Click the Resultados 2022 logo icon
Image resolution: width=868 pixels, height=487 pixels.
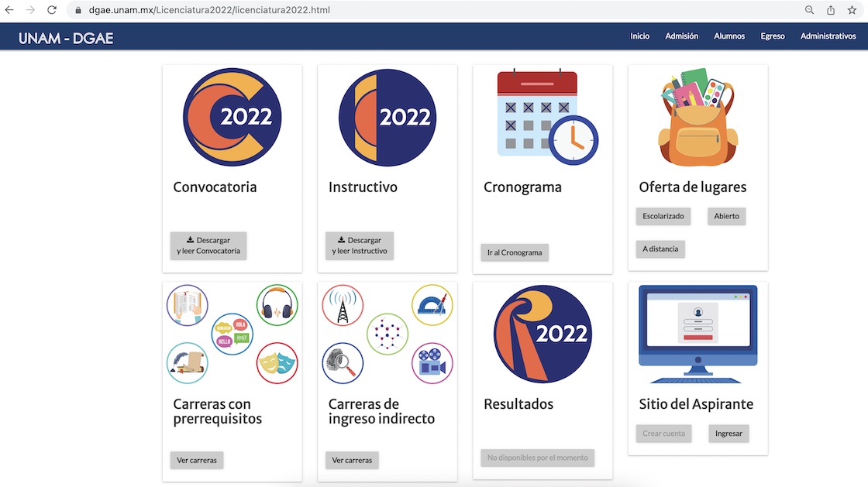pos(542,334)
